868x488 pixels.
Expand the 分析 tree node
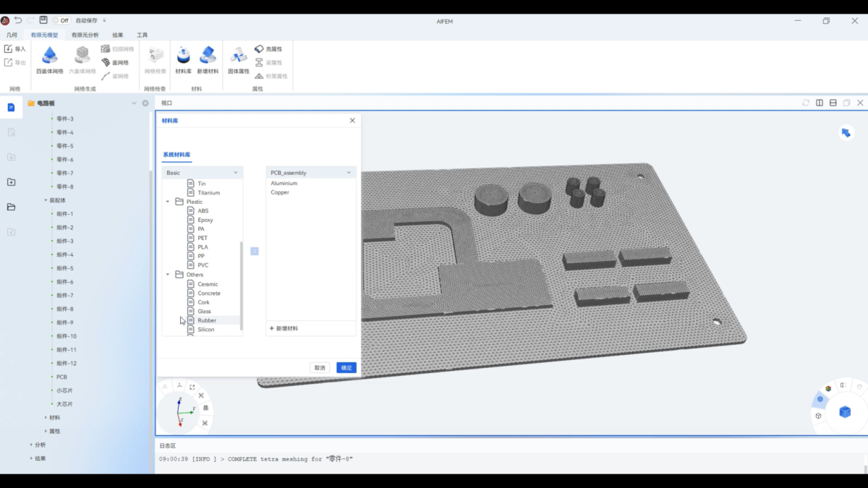click(31, 445)
